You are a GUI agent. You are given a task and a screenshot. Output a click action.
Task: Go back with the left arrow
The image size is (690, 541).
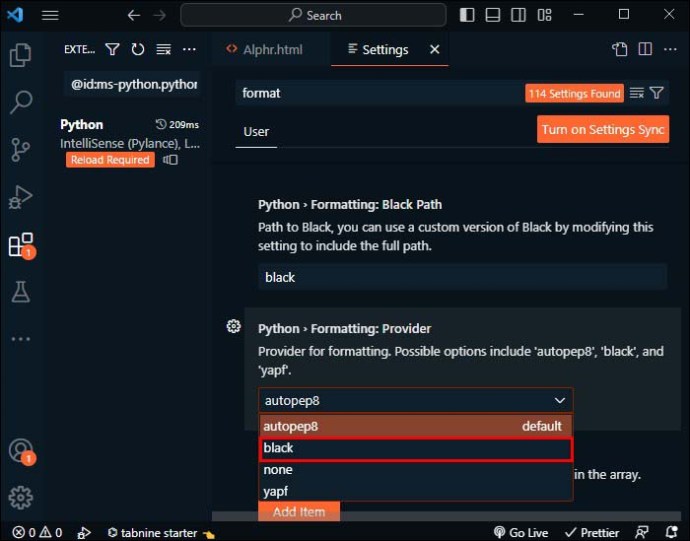tap(134, 15)
